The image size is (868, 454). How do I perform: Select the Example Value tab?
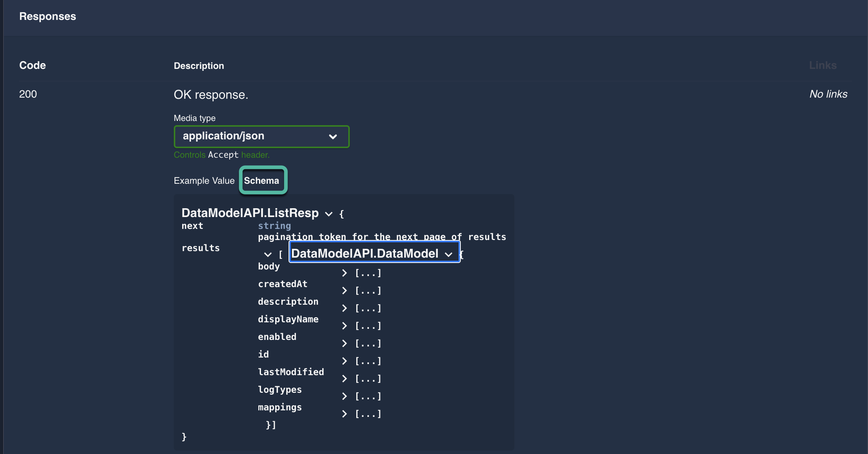(204, 180)
